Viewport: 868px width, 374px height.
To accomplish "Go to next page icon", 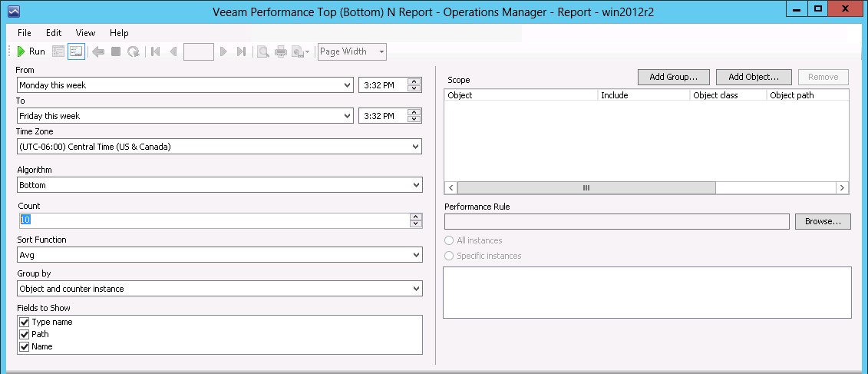I will click(x=223, y=51).
